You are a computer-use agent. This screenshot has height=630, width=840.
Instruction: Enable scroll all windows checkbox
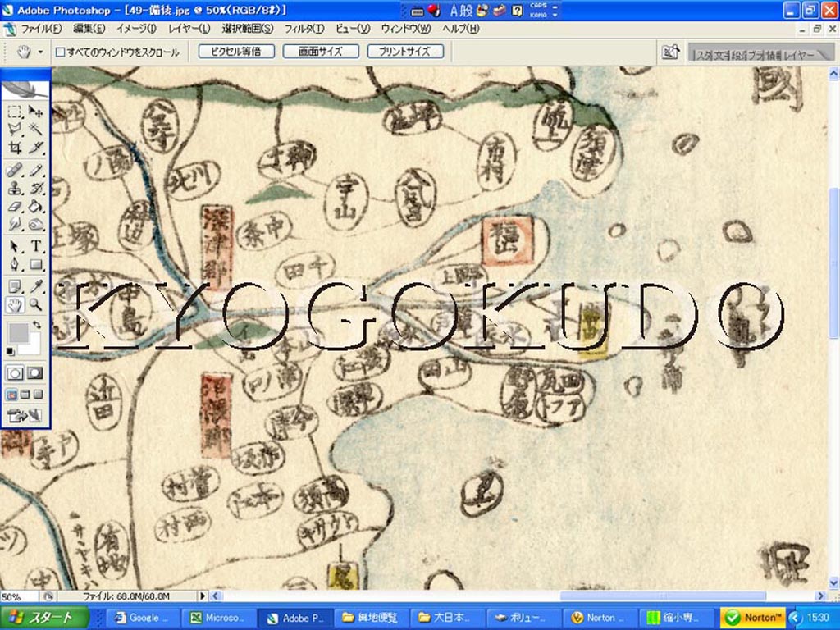coord(61,52)
